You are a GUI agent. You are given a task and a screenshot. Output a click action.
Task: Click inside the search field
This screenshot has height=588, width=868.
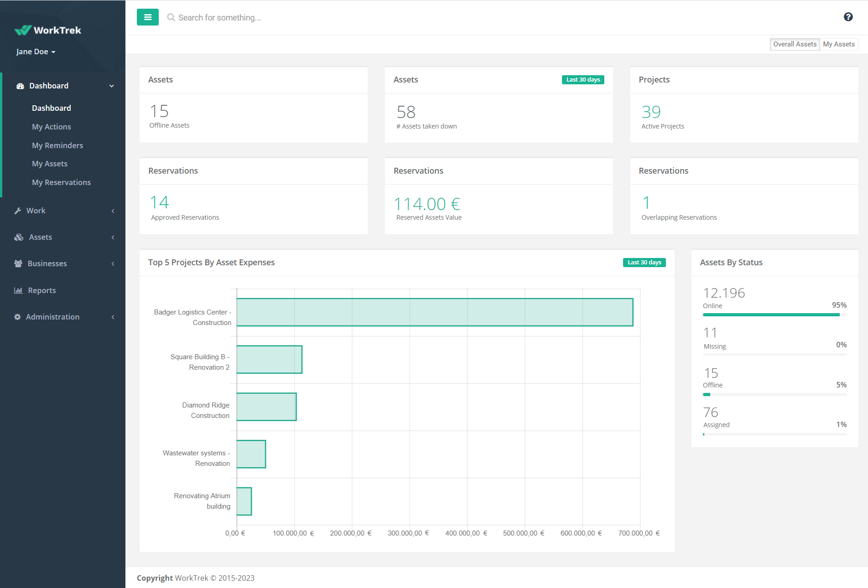click(x=274, y=17)
